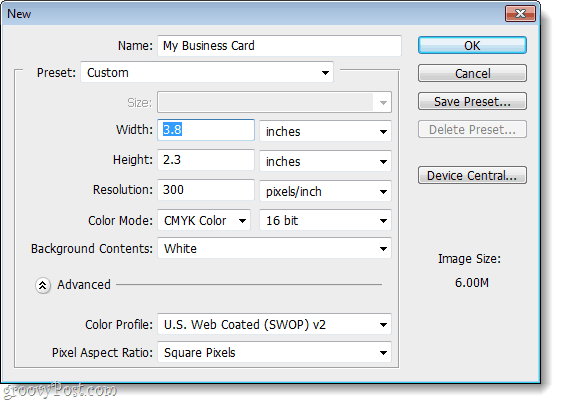The height and width of the screenshot is (404, 561).
Task: Click the Width value field
Action: pos(206,130)
